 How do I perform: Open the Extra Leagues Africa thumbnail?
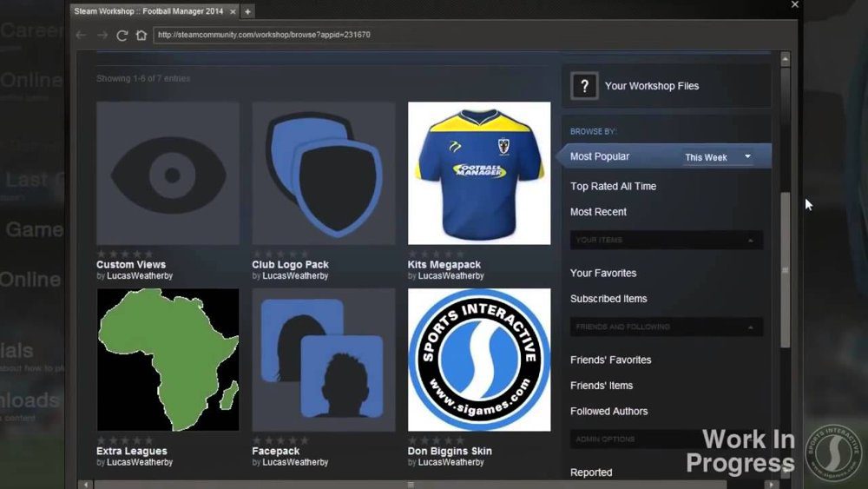tap(168, 360)
